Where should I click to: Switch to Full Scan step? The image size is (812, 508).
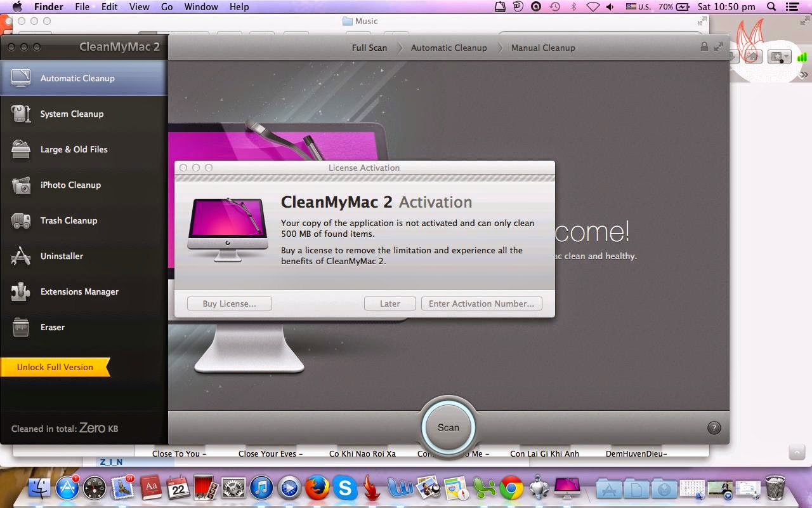click(369, 48)
